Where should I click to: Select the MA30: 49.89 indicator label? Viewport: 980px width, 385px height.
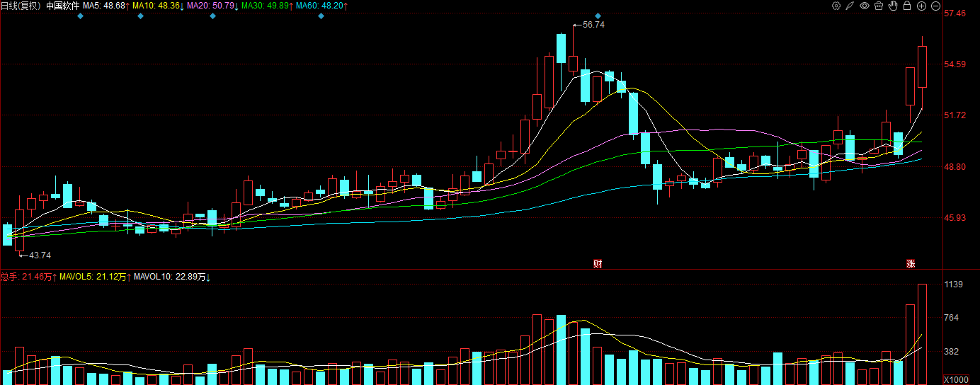(265, 6)
